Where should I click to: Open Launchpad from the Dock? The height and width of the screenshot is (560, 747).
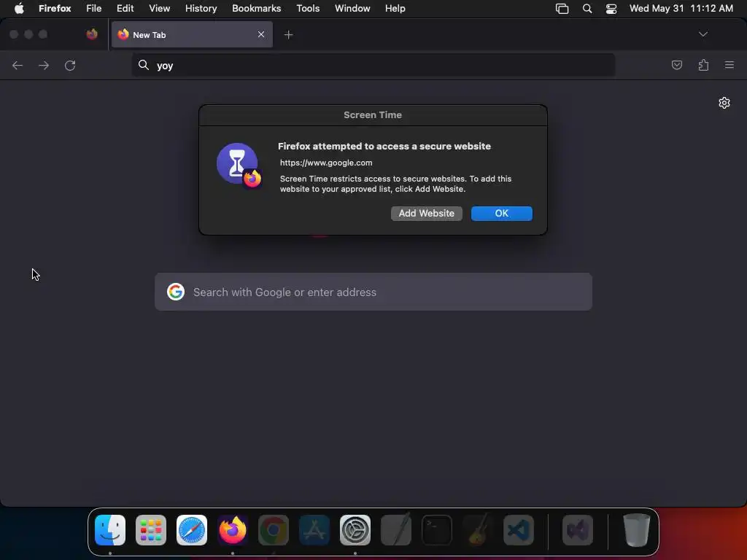click(151, 530)
